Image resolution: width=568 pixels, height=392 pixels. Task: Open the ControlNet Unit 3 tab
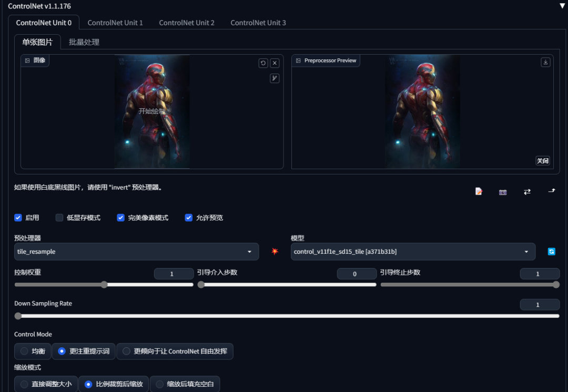(x=258, y=23)
